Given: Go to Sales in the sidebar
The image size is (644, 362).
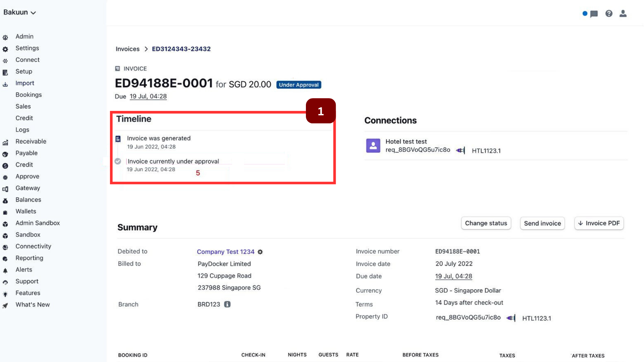Looking at the screenshot, I should 23,107.
